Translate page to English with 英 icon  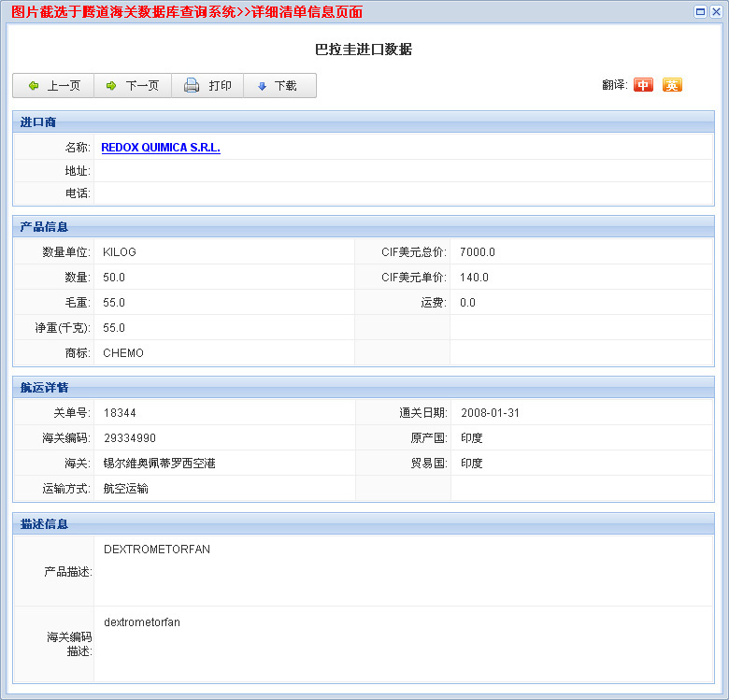pos(672,85)
